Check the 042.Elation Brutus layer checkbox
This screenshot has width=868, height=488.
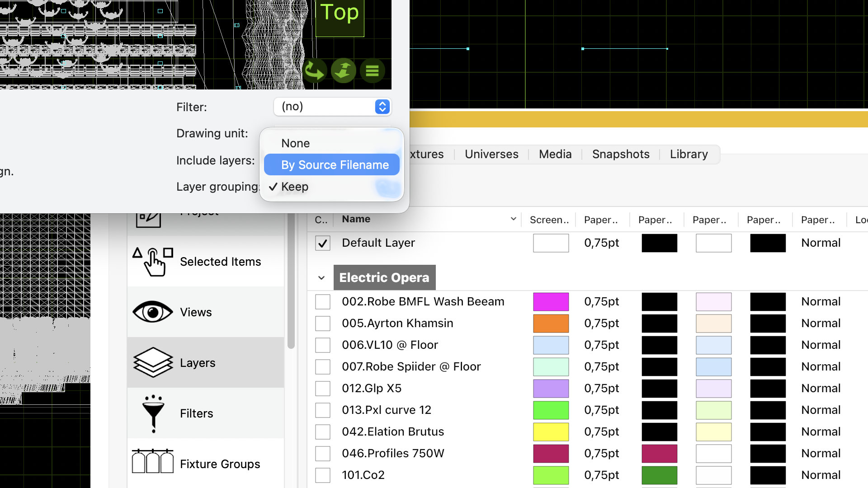(322, 432)
